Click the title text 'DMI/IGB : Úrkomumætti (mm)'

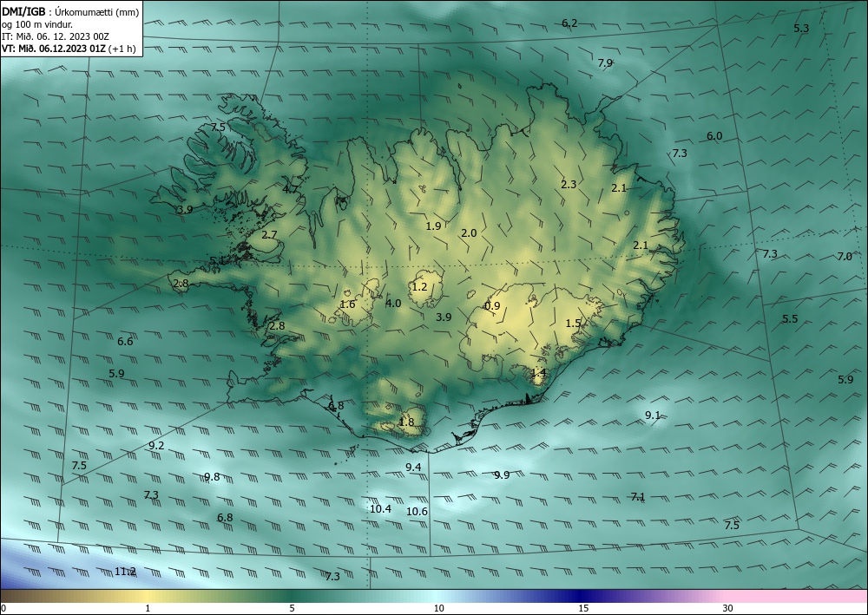[x=70, y=11]
